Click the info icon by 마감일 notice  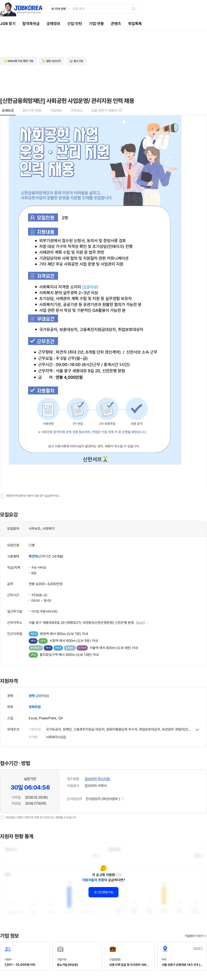click(3, 817)
